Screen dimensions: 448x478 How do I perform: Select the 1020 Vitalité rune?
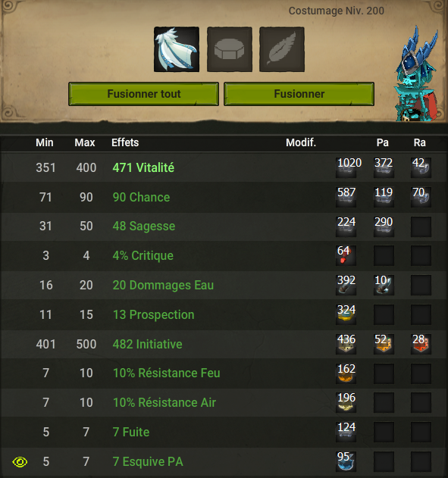click(346, 167)
